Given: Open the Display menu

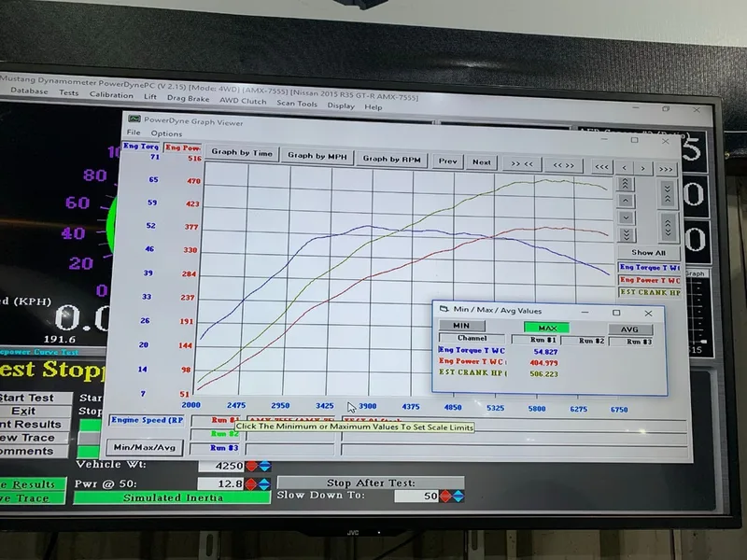Looking at the screenshot, I should click(341, 105).
